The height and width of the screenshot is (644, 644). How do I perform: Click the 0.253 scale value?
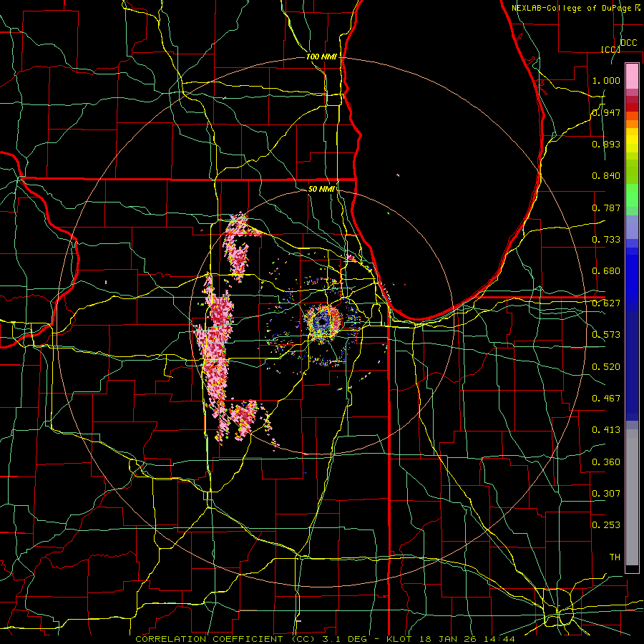[606, 525]
